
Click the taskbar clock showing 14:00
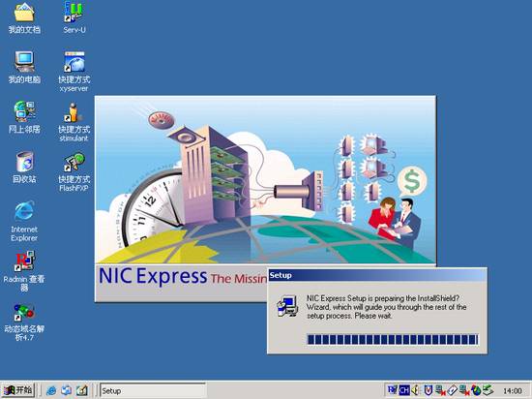tap(513, 391)
